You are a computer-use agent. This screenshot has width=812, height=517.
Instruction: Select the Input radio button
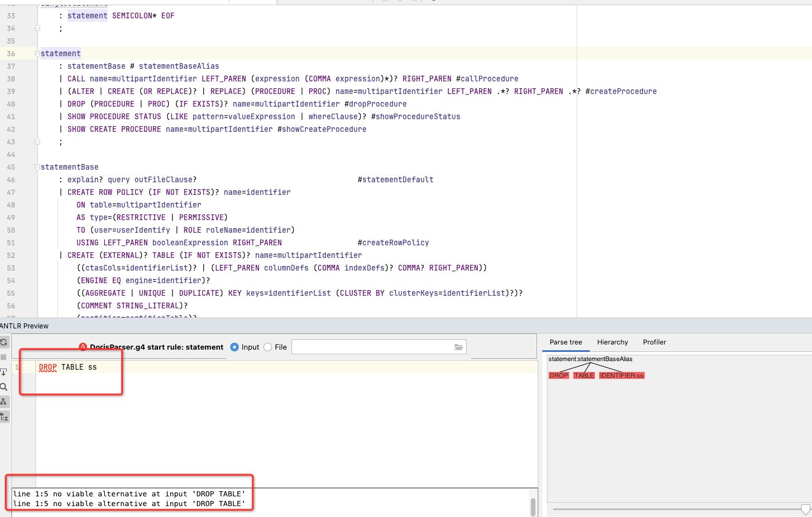[x=234, y=347]
